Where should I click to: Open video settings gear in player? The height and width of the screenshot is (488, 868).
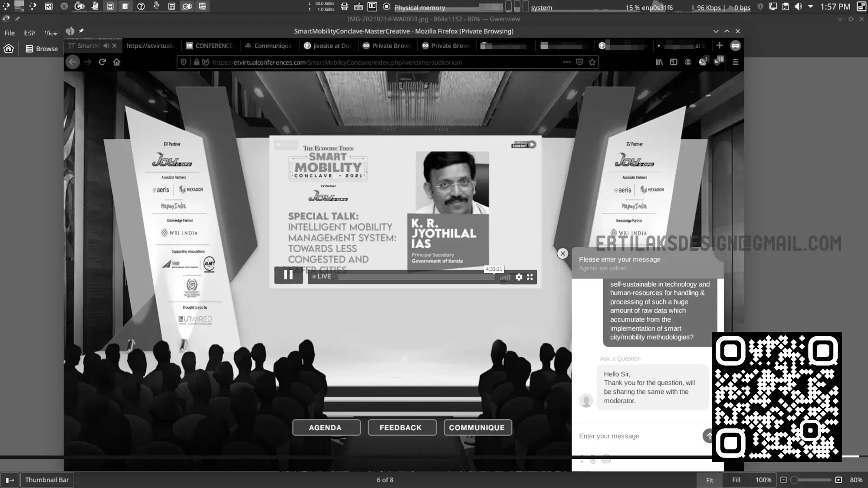tap(519, 277)
